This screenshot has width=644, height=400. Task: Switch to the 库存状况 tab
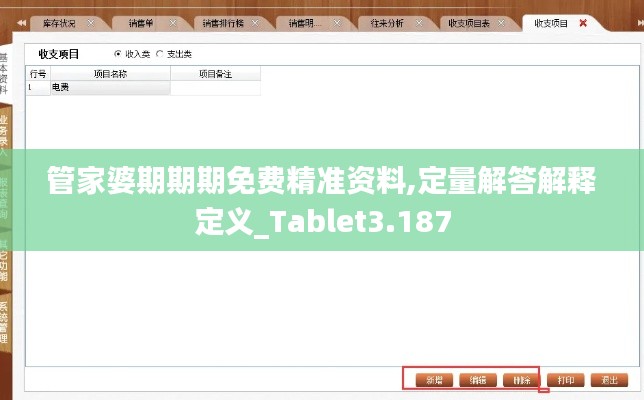click(x=60, y=23)
